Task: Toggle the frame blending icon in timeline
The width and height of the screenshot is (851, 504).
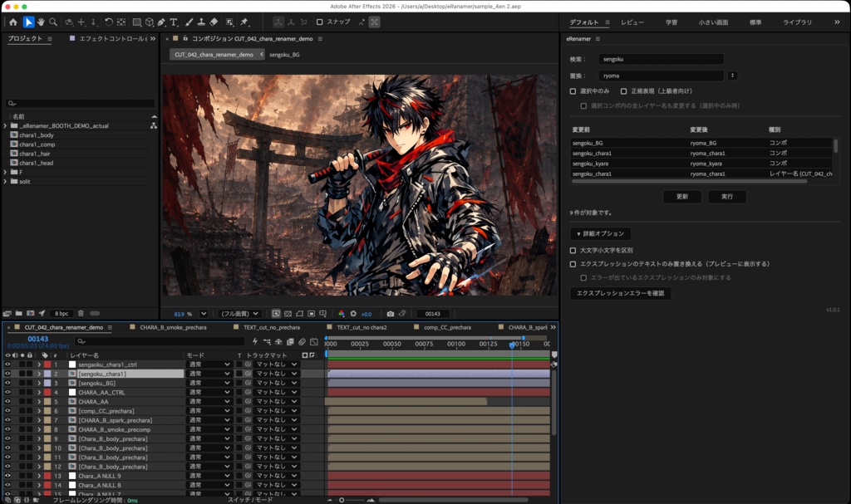Action: click(290, 342)
